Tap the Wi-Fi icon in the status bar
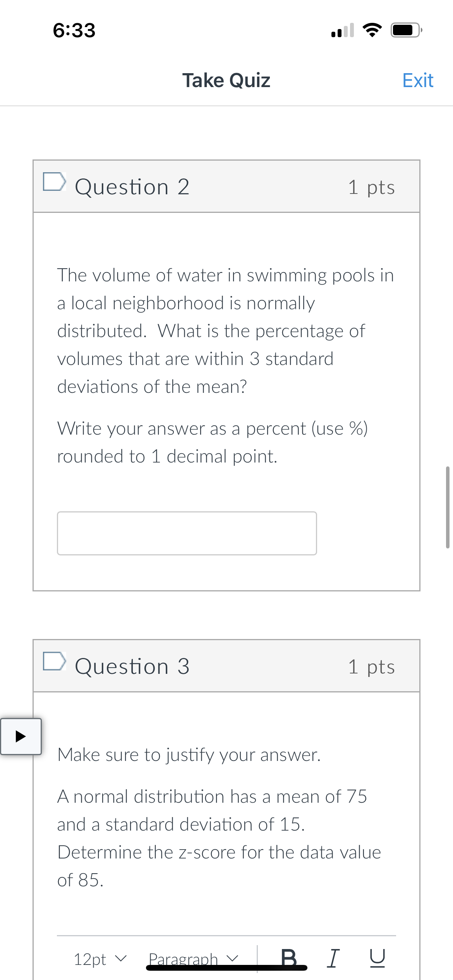This screenshot has height=980, width=453. tap(372, 30)
